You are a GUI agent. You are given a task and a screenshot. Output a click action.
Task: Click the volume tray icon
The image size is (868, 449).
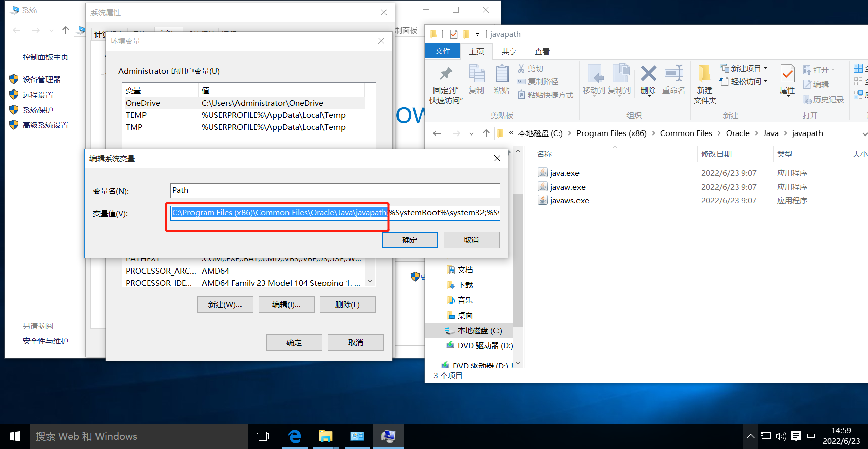781,436
